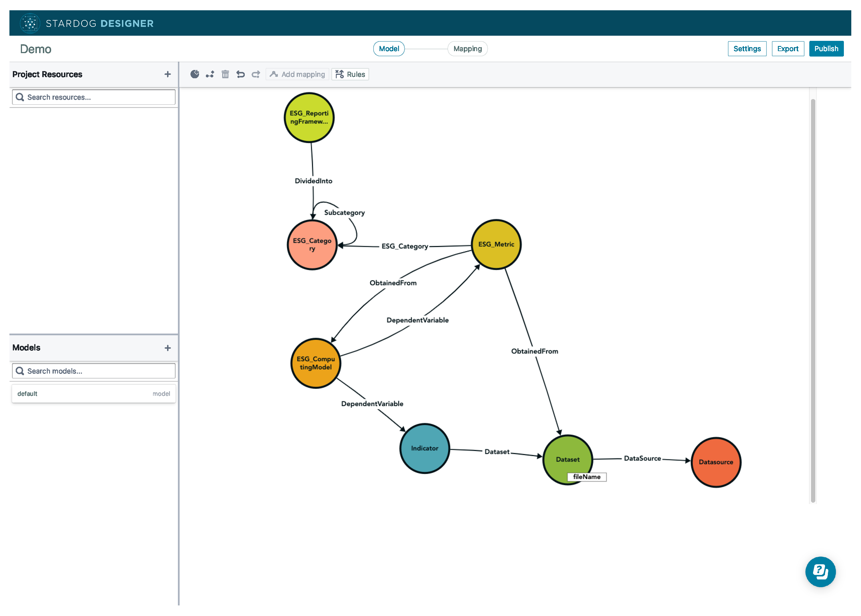The image size is (861, 616).
Task: Open the Rules panel
Action: coord(350,74)
